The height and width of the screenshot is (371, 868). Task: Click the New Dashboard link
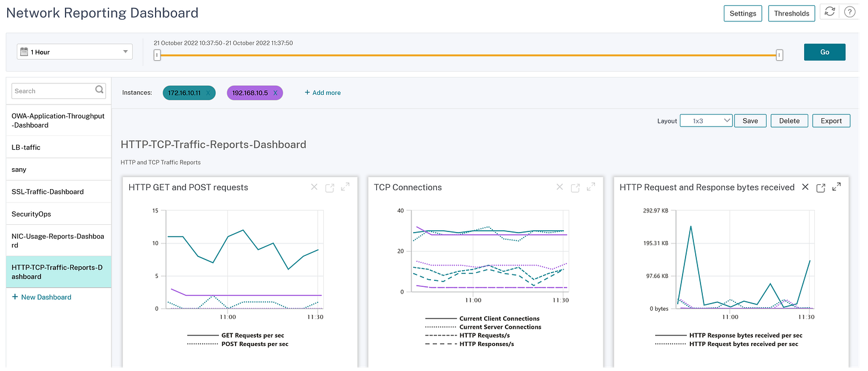[41, 297]
